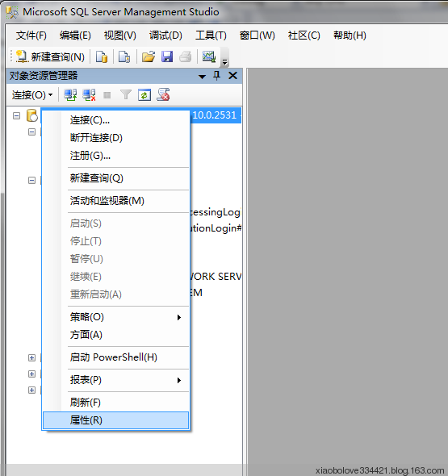Click the Activity Monitor toolbar icon

pyautogui.click(x=209, y=56)
